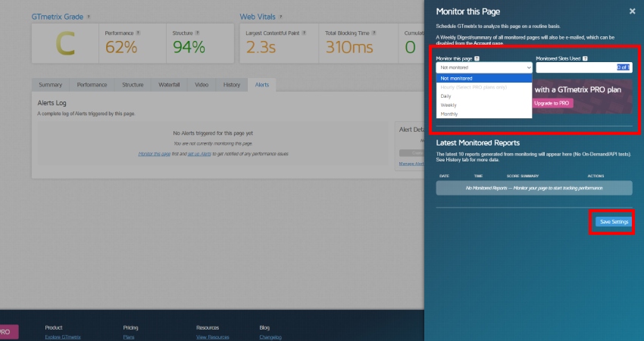Image resolution: width=644 pixels, height=341 pixels.
Task: Click the Latest Monitored Reports heading
Action: pos(477,143)
